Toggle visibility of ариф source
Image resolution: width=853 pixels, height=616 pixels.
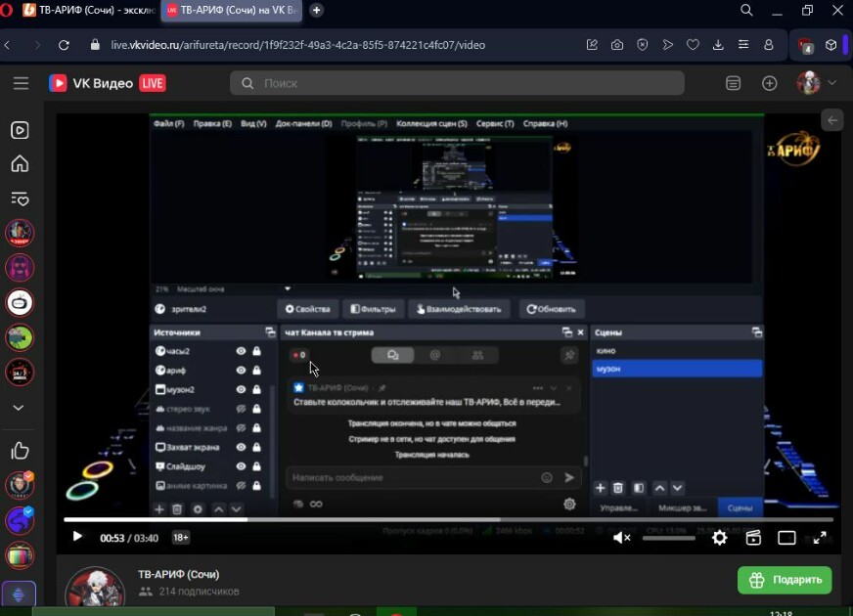pos(241,371)
